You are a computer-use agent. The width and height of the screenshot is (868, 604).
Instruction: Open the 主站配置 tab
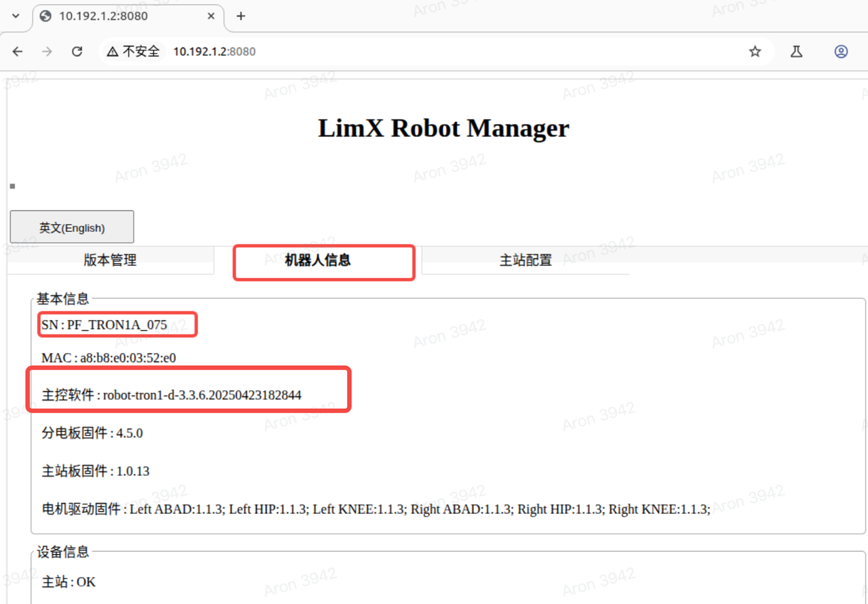526,260
